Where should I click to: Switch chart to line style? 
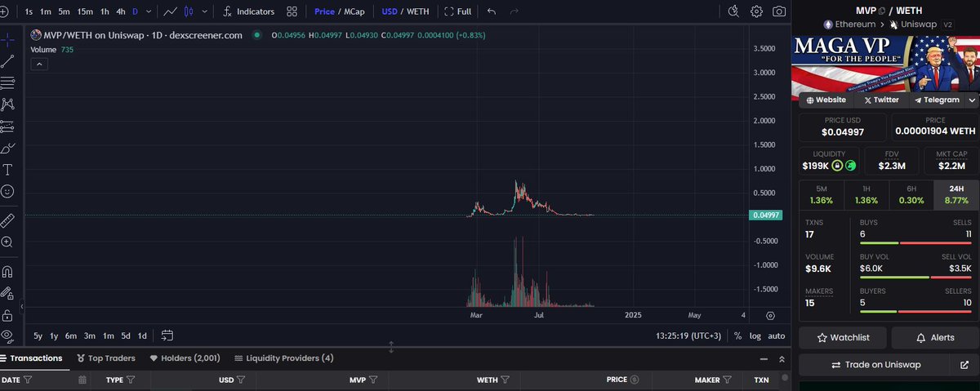170,11
